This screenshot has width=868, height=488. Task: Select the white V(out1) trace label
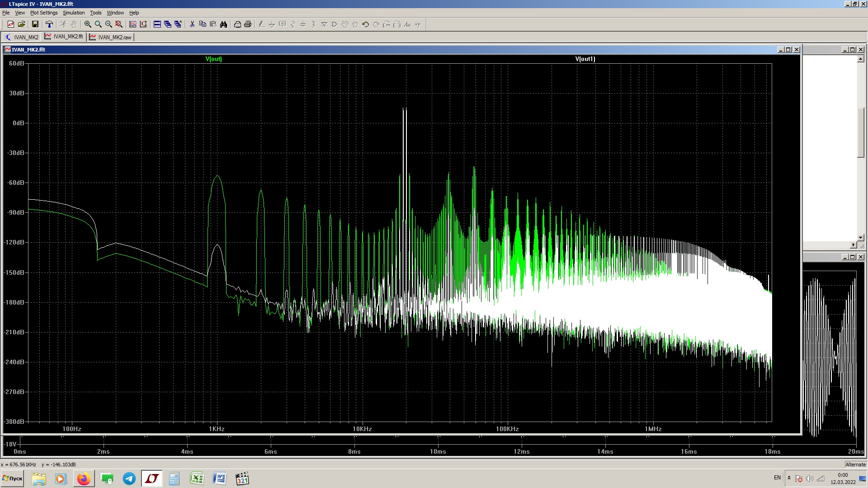[585, 59]
